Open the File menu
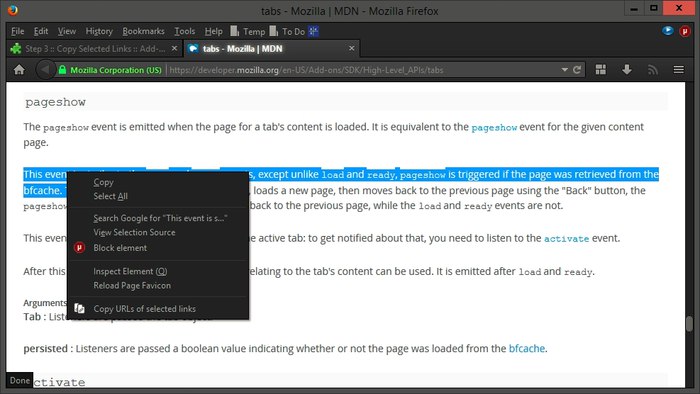 [x=17, y=31]
